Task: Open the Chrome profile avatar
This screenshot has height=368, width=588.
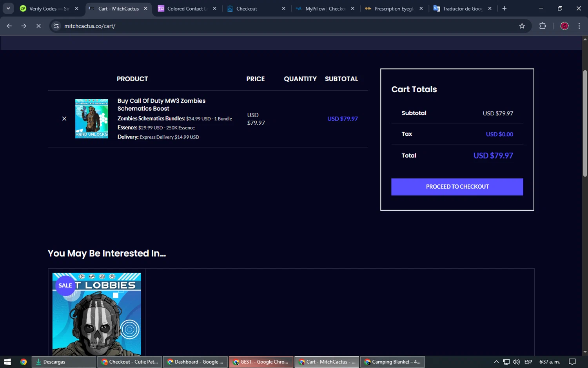Action: 564,26
